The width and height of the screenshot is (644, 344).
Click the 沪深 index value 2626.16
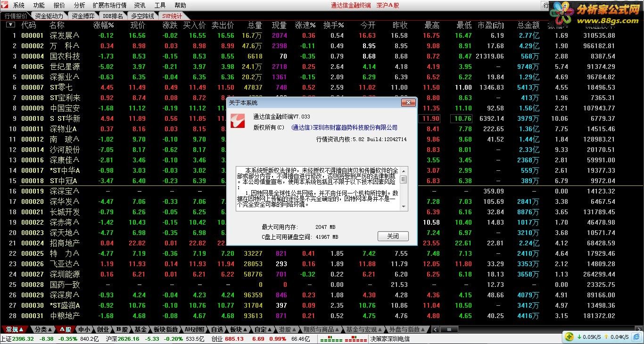[x=129, y=339]
